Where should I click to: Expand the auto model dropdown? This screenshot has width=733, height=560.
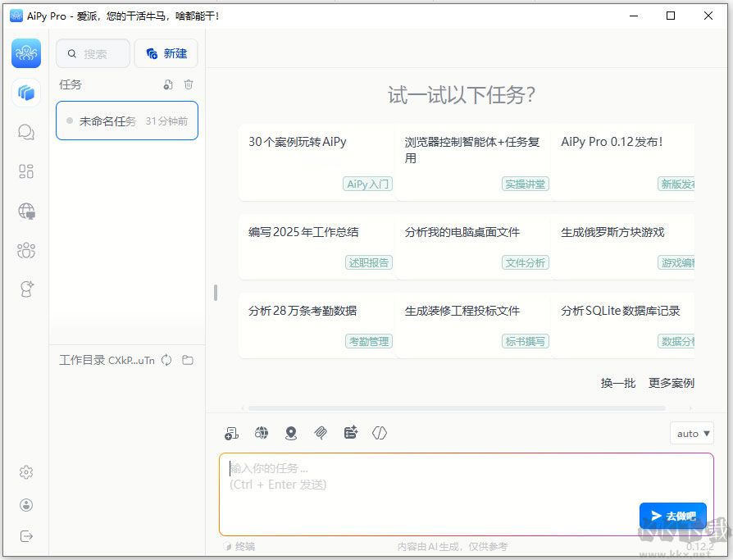[692, 434]
